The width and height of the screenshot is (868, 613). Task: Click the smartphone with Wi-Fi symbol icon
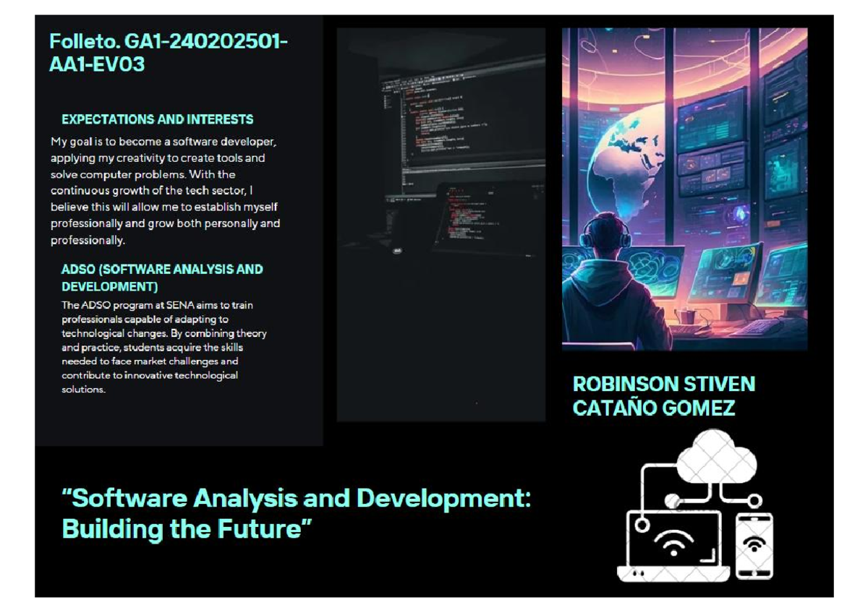(754, 546)
